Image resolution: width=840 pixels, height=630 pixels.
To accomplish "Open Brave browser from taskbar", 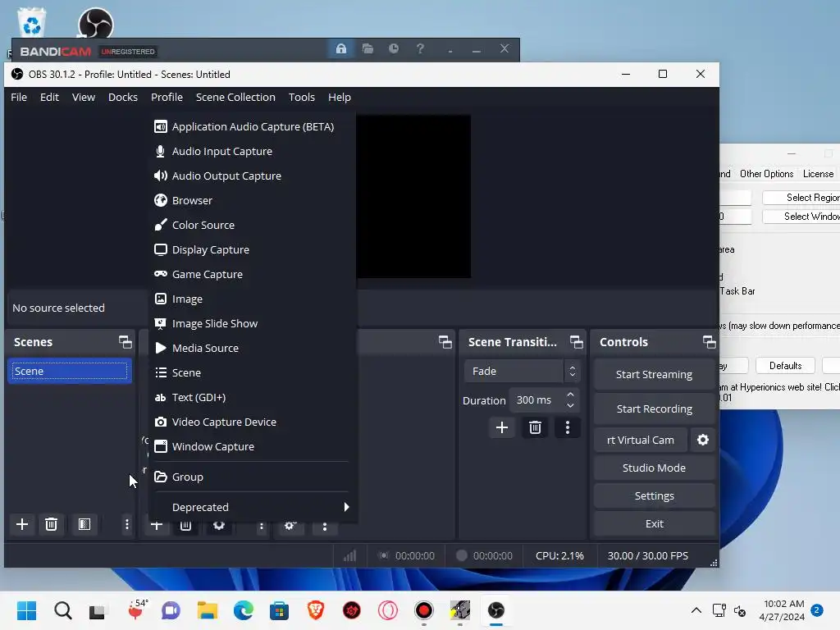I will 316,610.
